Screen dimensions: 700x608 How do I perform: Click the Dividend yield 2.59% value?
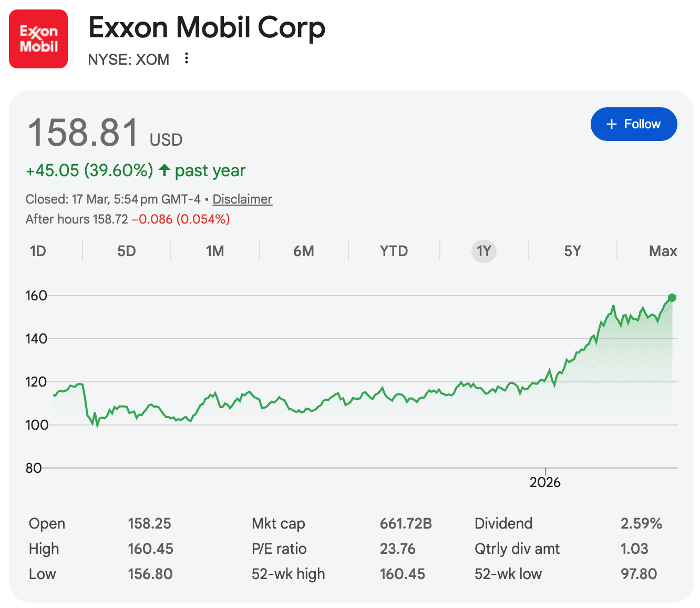pyautogui.click(x=641, y=523)
